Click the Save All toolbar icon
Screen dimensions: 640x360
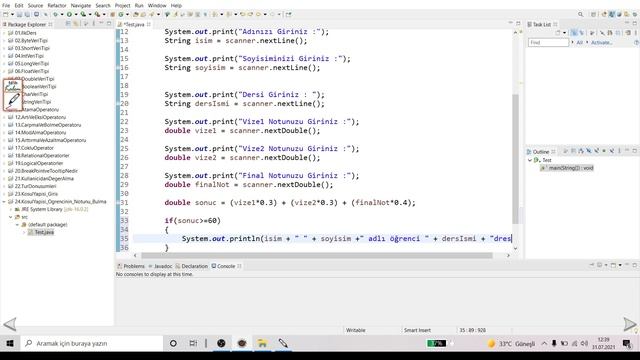coord(27,14)
